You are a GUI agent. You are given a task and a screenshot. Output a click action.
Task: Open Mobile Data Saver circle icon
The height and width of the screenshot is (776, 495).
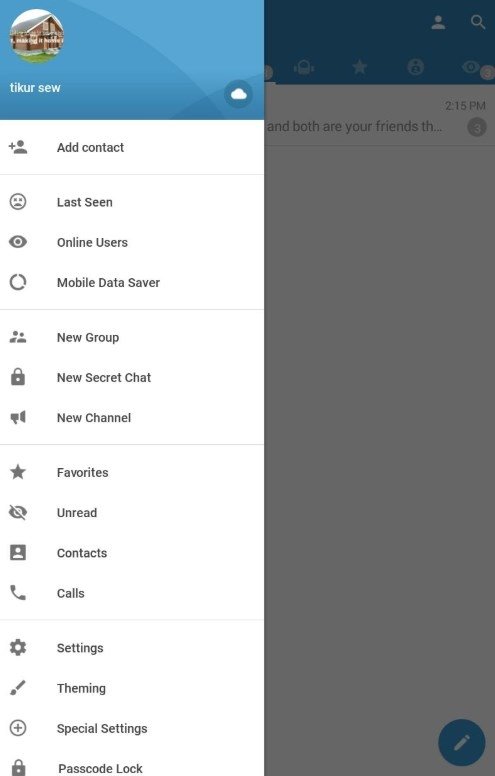[x=18, y=282]
